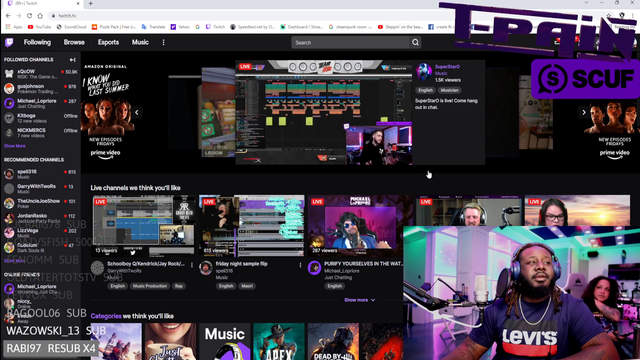
Task: Show previous item in featured carousel
Action: 137,112
